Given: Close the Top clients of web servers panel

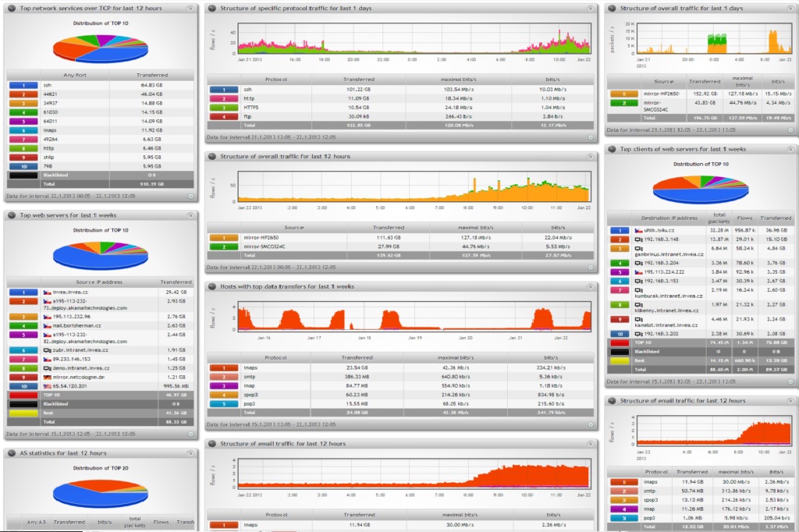Looking at the screenshot, I should (791, 149).
